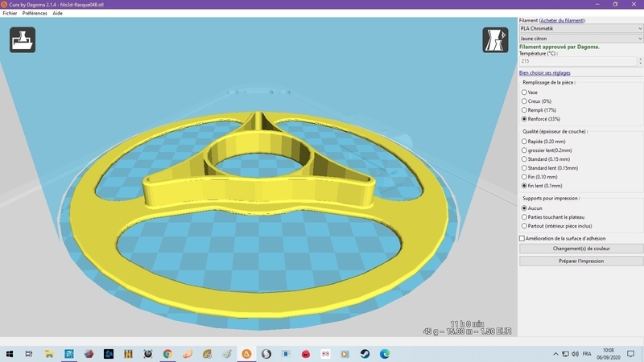Click 'Filament approuvé par Dagoma.' text
Screen dimensions: 644x362
click(x=559, y=47)
